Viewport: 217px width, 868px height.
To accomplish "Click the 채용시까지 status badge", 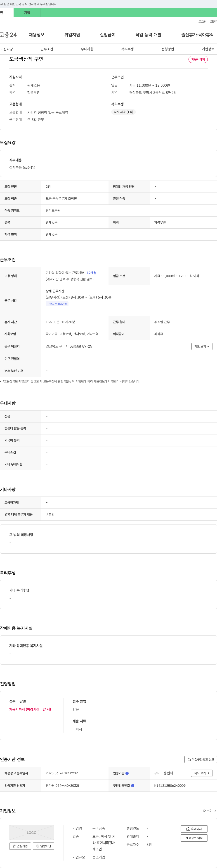I will click(198, 59).
